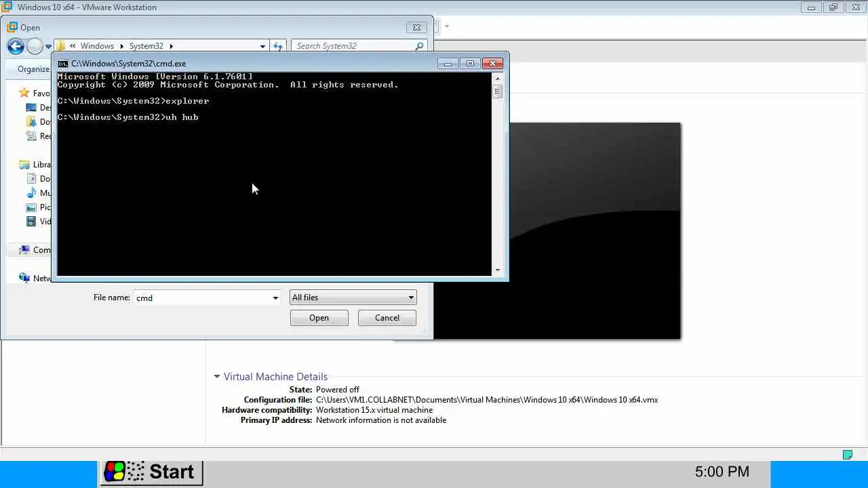
Task: Go back in Open dialog
Action: 16,46
